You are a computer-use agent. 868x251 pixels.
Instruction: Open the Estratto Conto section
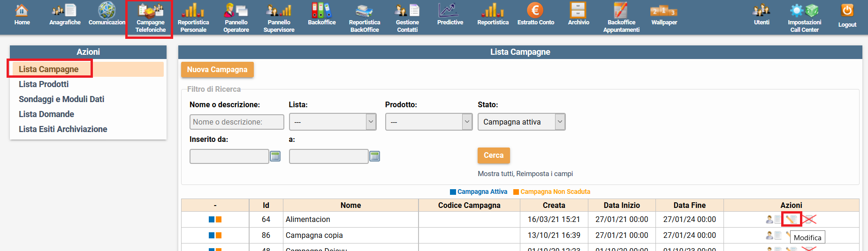[535, 15]
